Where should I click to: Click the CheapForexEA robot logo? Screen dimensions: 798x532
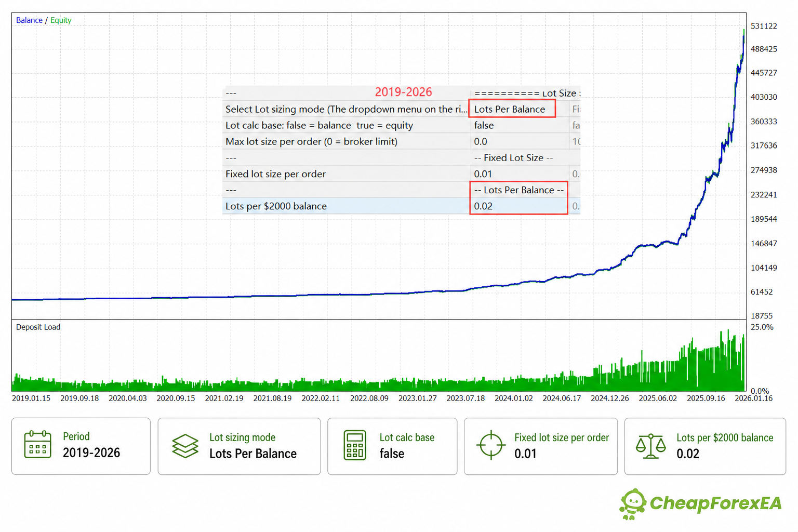pyautogui.click(x=632, y=504)
